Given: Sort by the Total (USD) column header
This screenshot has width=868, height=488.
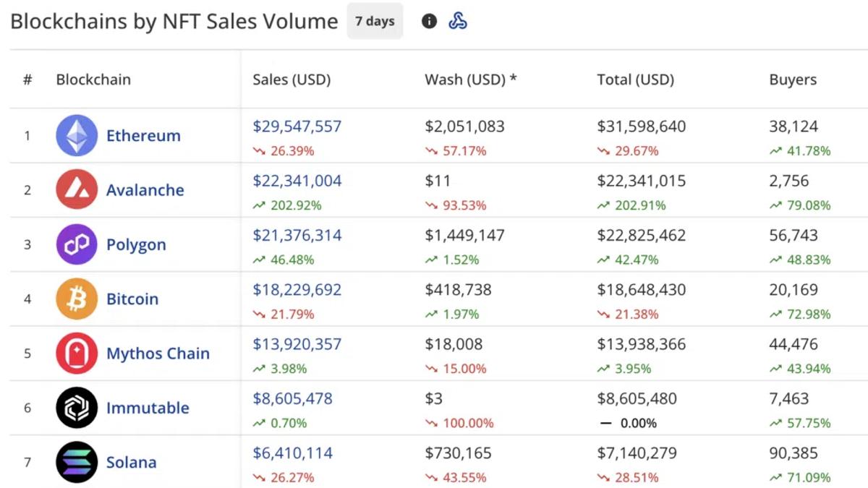Looking at the screenshot, I should pyautogui.click(x=635, y=80).
